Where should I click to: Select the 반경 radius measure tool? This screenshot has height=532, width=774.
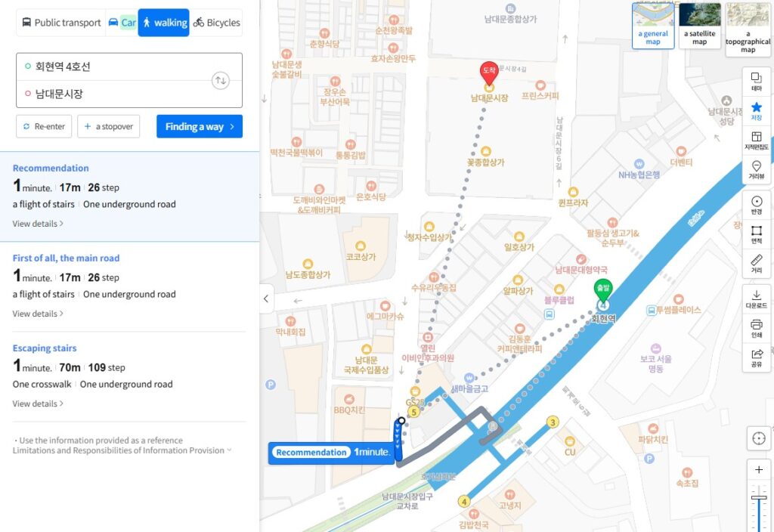coord(756,206)
